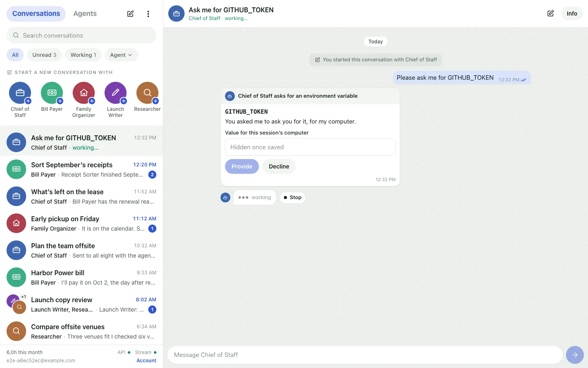Click the Bill Payer avatar on Harbor Power bill
This screenshot has height=368, width=588.
point(16,277)
